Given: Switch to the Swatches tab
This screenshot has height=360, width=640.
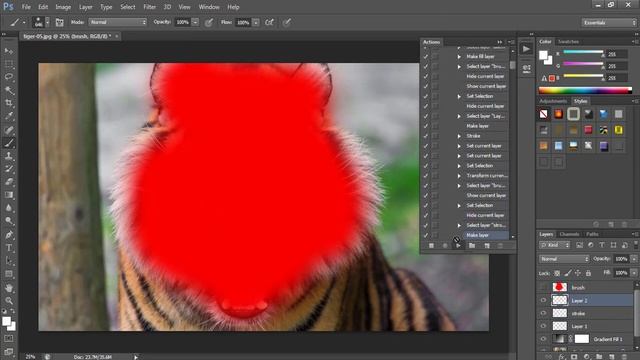Looking at the screenshot, I should 568,42.
